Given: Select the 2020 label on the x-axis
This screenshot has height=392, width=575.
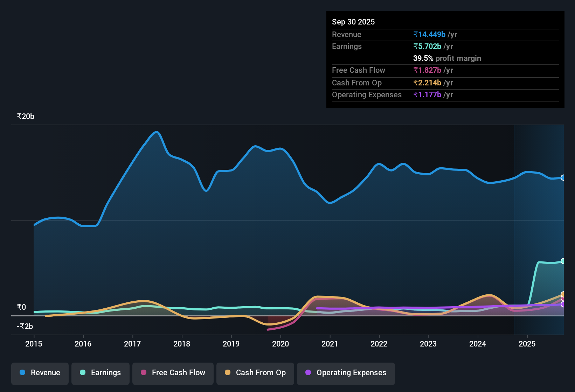Looking at the screenshot, I should coord(280,344).
